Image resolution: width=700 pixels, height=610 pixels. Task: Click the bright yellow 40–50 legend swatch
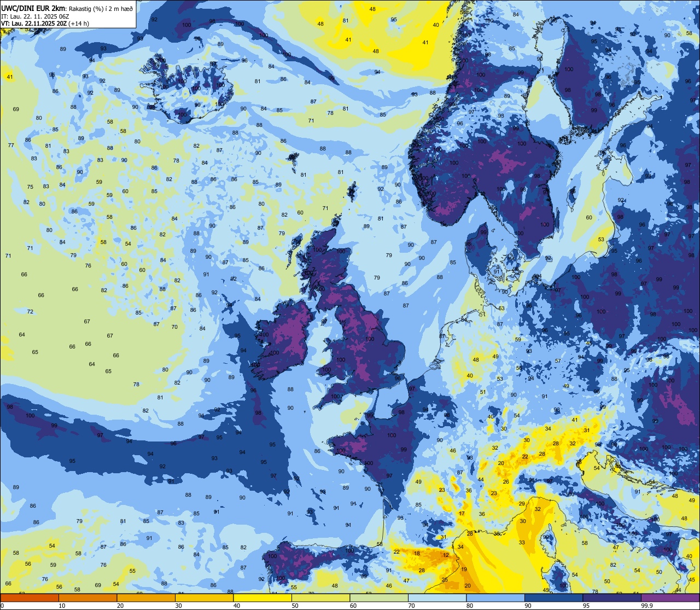262,597
